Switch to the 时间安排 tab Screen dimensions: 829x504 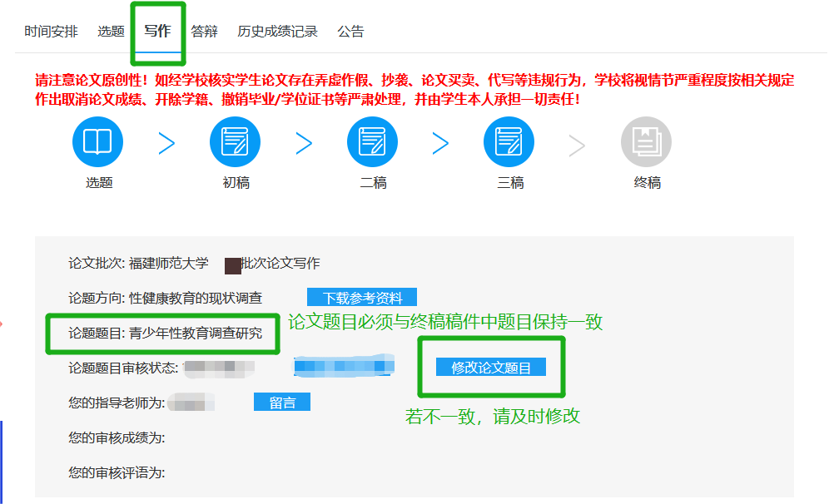51,32
